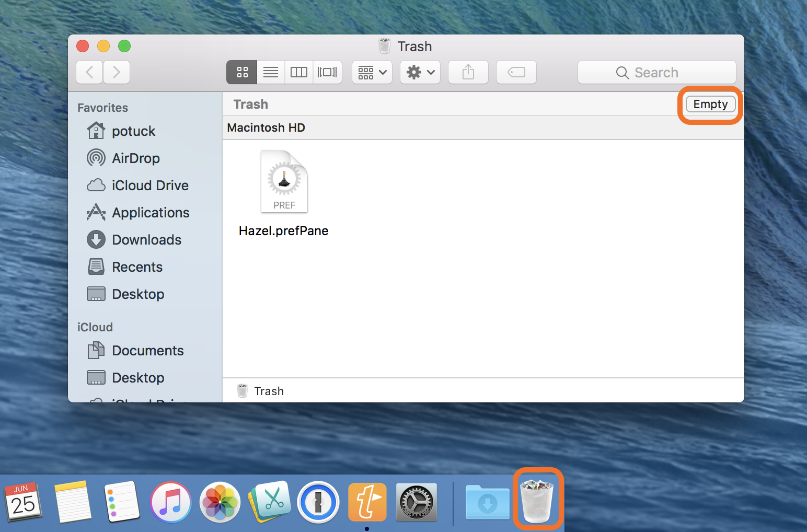Switch to icon view in Finder toolbar

pos(242,72)
